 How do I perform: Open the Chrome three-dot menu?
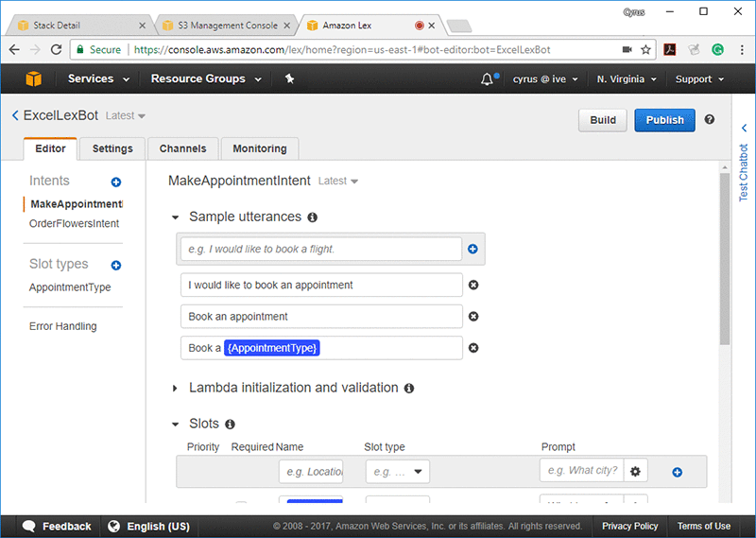point(742,50)
